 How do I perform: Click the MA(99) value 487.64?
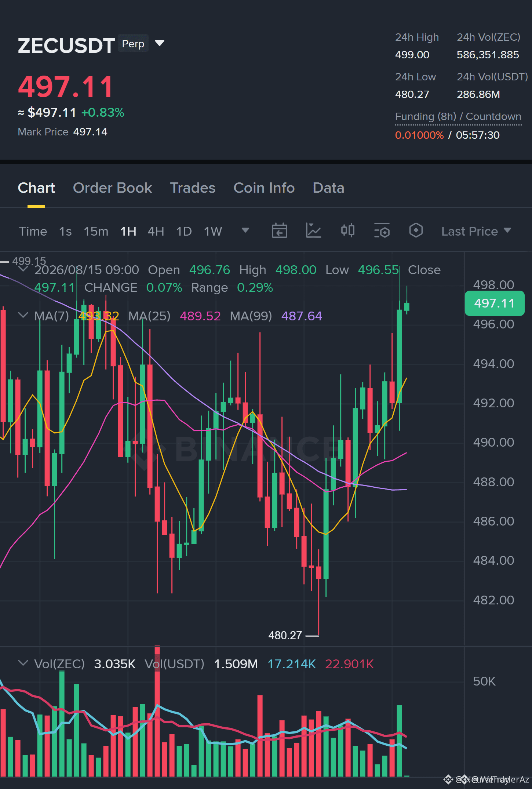[x=302, y=316]
